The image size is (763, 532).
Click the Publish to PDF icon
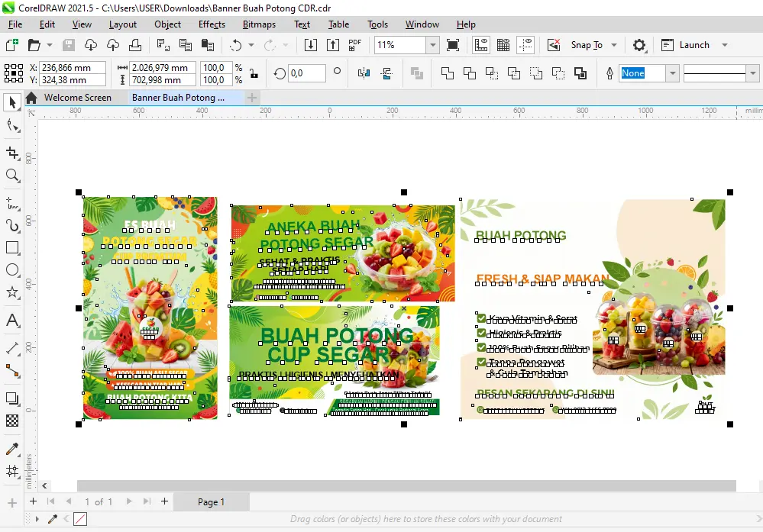[355, 45]
